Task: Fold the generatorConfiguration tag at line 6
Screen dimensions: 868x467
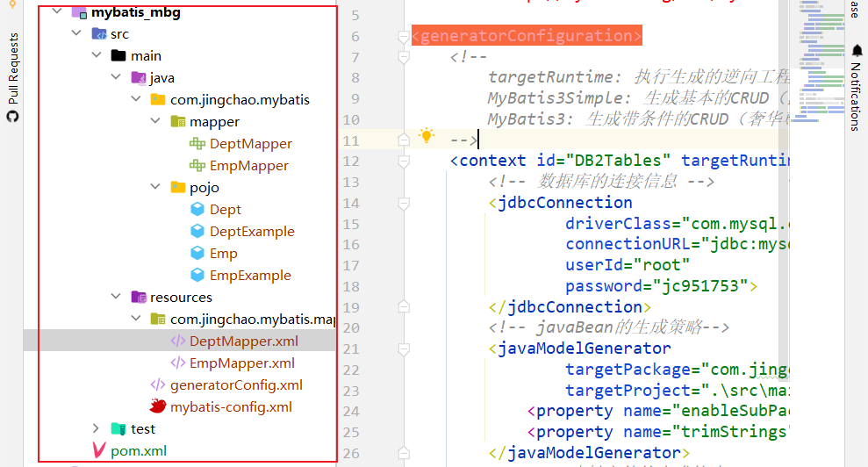Action: click(x=404, y=37)
